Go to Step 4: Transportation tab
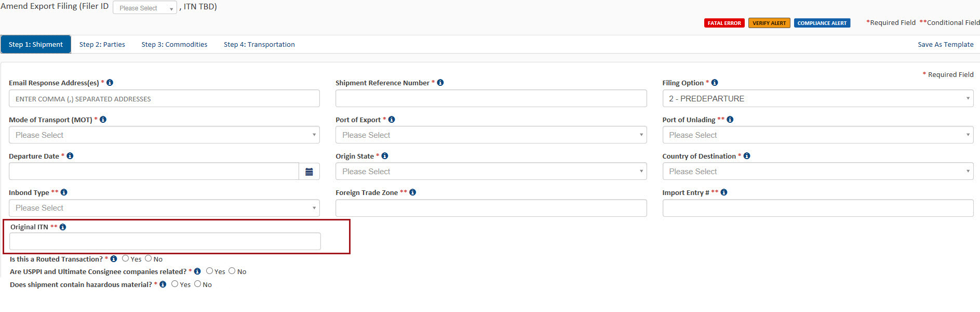This screenshot has height=312, width=980. click(259, 45)
